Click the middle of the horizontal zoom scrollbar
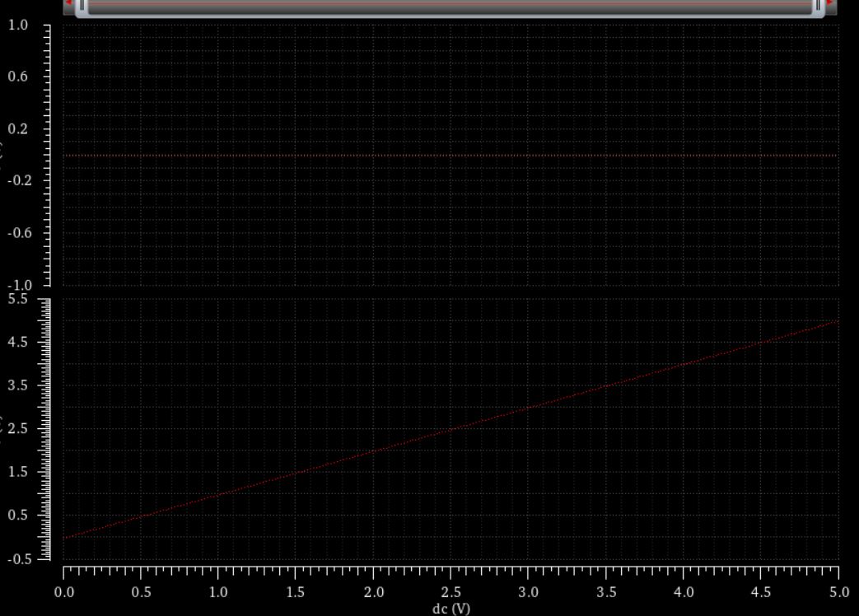The width and height of the screenshot is (859, 616). click(450, 6)
